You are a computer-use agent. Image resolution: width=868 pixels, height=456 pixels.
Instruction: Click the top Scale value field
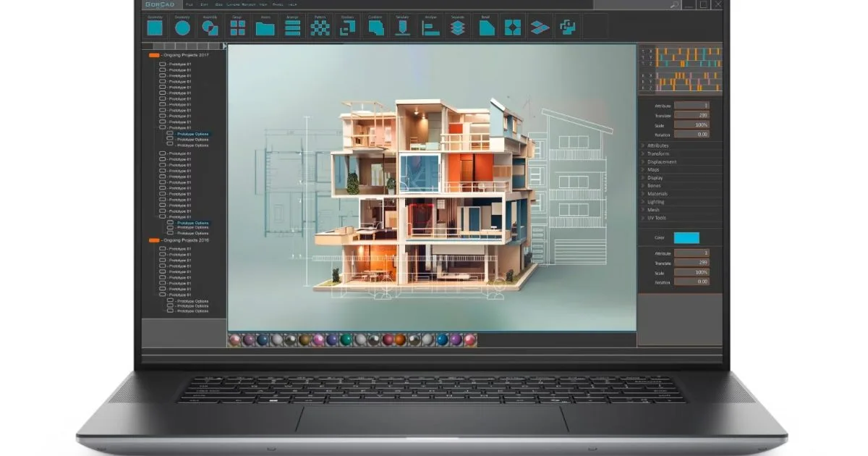[692, 124]
